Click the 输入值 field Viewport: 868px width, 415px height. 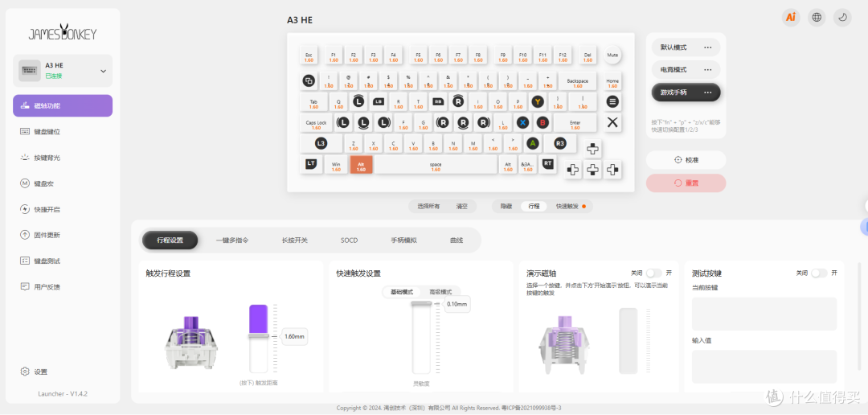[x=764, y=366]
